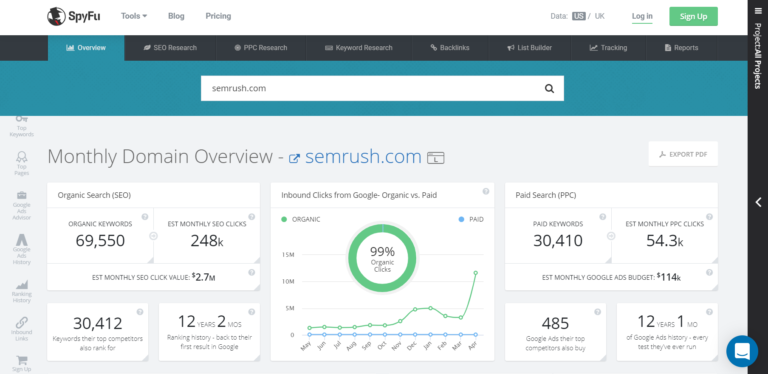This screenshot has height=374, width=768.
Task: Select the List Builder tab
Action: [x=529, y=47]
